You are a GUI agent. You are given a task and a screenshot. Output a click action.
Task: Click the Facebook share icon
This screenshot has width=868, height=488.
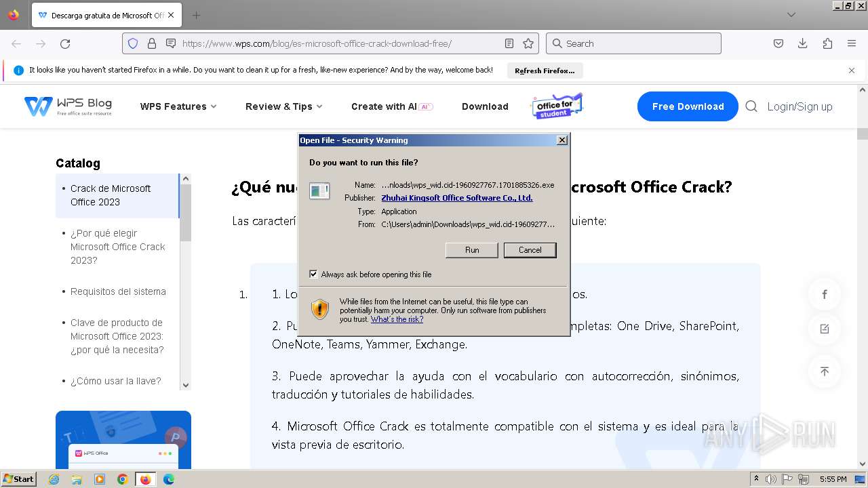[825, 294]
